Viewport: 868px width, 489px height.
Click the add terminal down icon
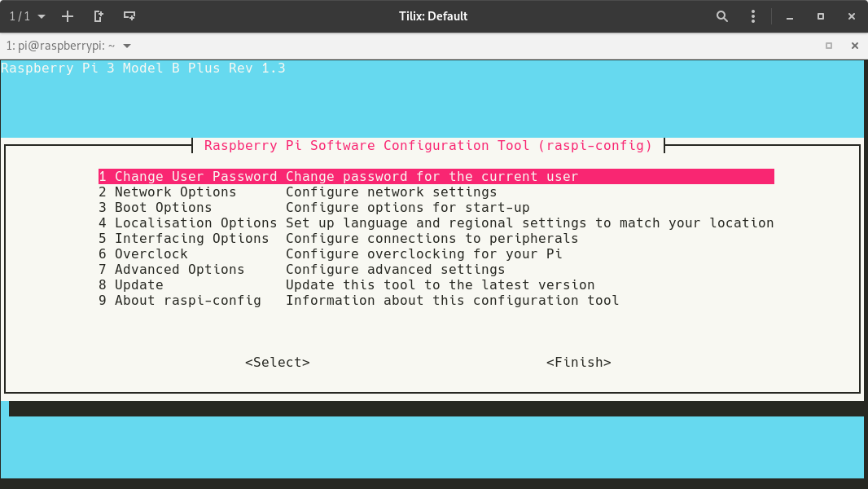pos(129,16)
